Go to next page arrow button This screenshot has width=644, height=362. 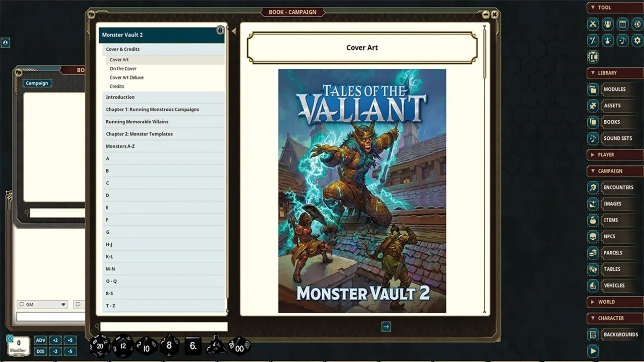click(x=386, y=326)
